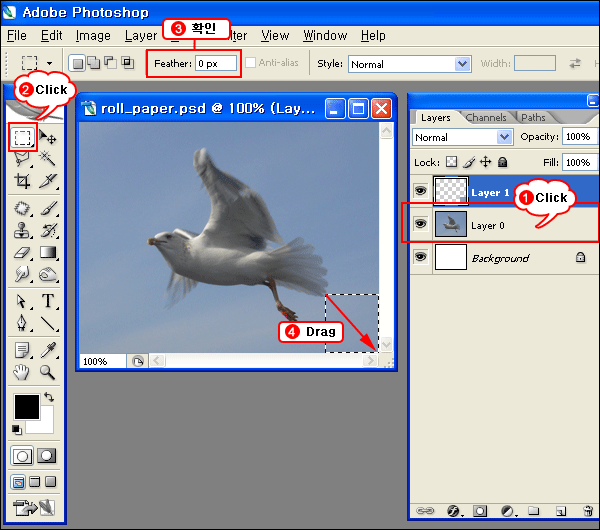Select the Rectangular Marquee tool

click(23, 137)
